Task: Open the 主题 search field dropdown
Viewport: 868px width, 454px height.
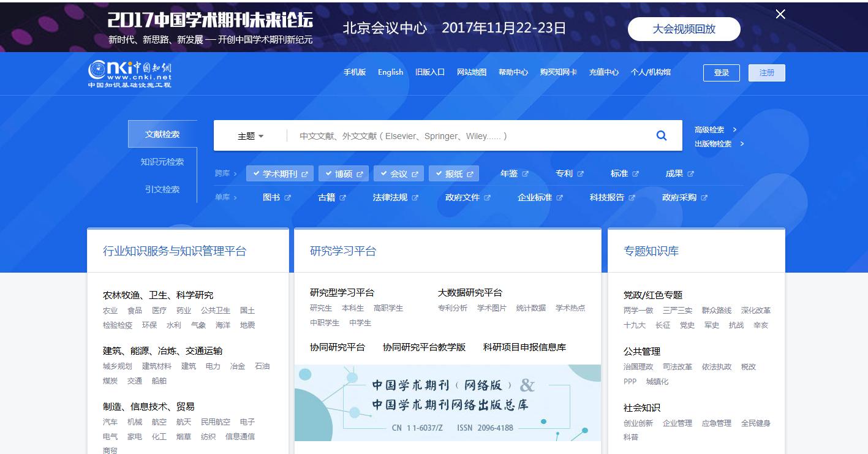Action: coord(251,136)
